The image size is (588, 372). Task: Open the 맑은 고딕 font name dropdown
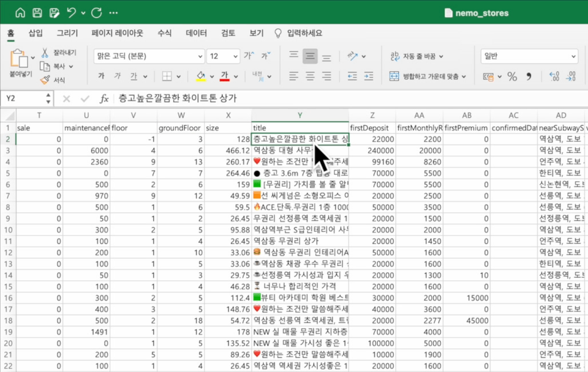pyautogui.click(x=200, y=56)
